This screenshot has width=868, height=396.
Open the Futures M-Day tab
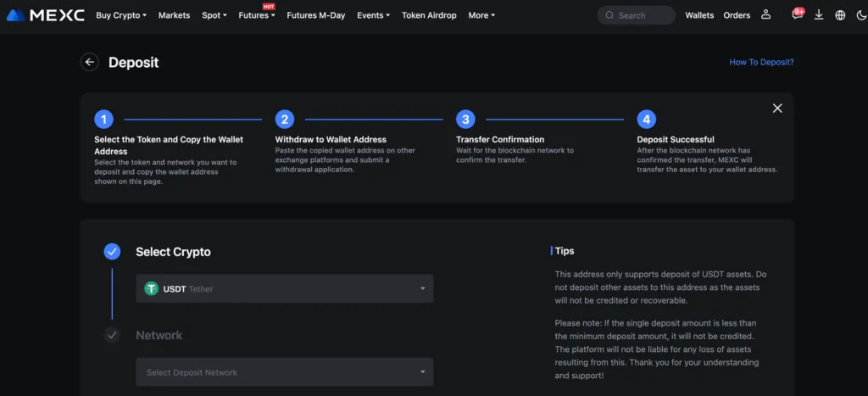click(315, 15)
